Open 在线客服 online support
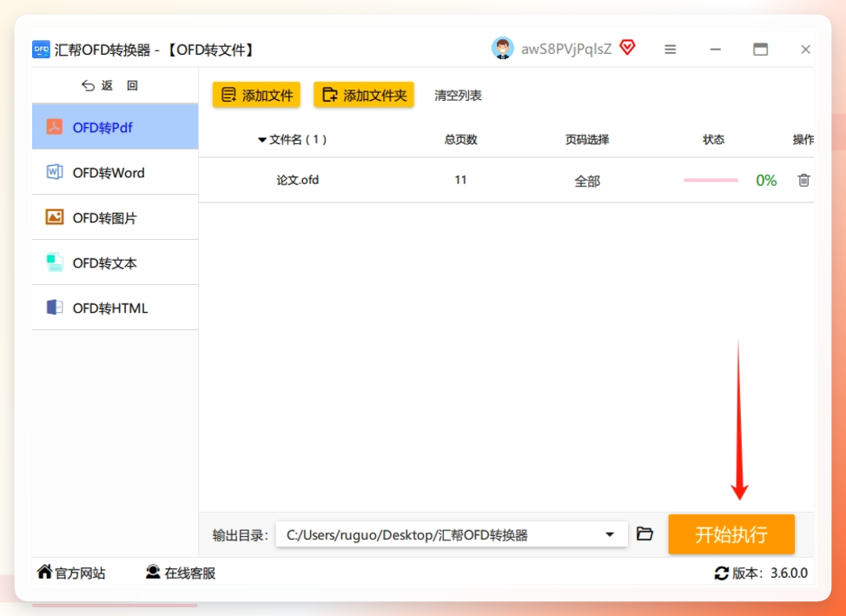 [x=181, y=573]
